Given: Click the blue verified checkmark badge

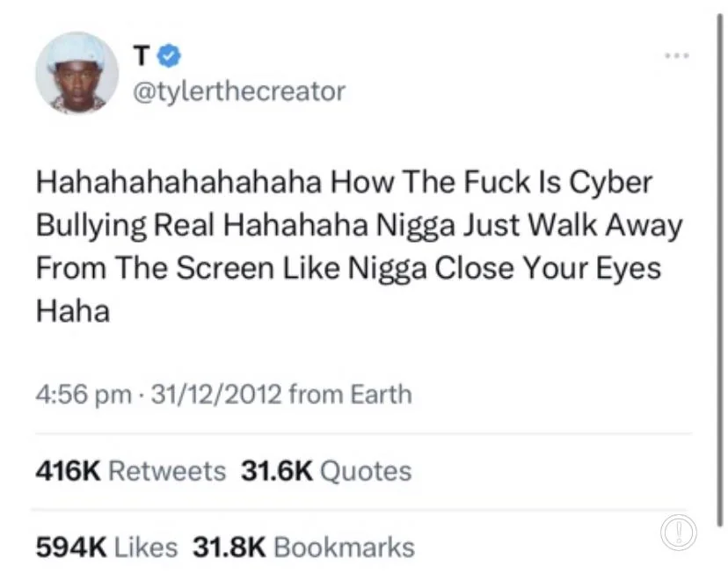Looking at the screenshot, I should (x=169, y=55).
